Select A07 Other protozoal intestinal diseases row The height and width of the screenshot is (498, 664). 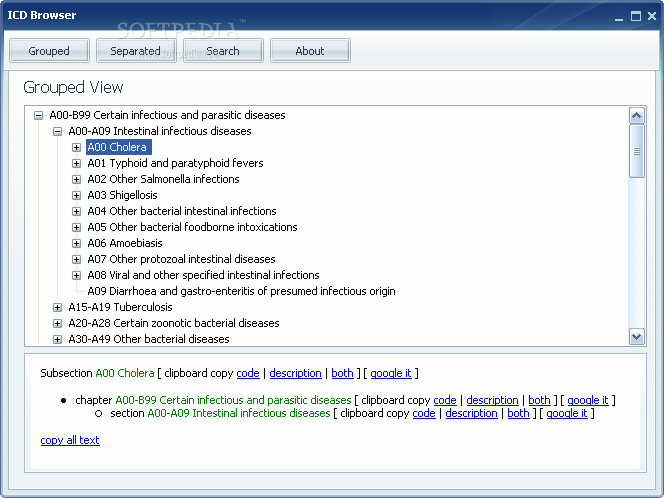(x=181, y=259)
